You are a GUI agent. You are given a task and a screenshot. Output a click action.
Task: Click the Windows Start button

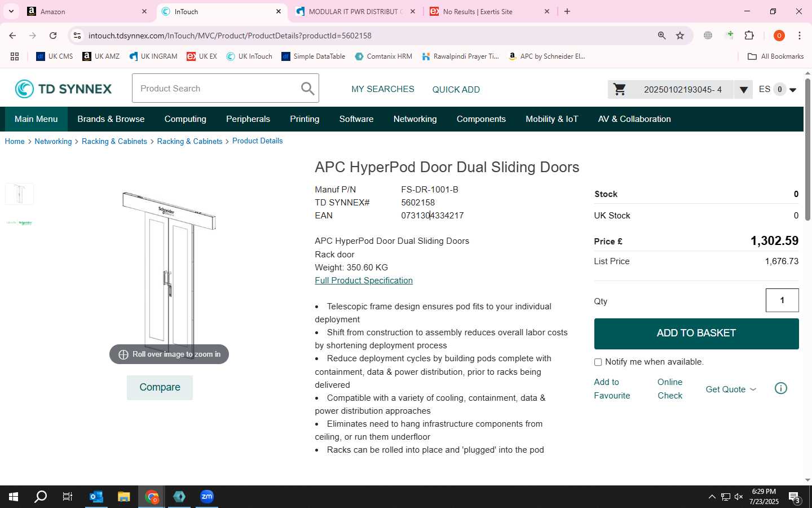14,497
